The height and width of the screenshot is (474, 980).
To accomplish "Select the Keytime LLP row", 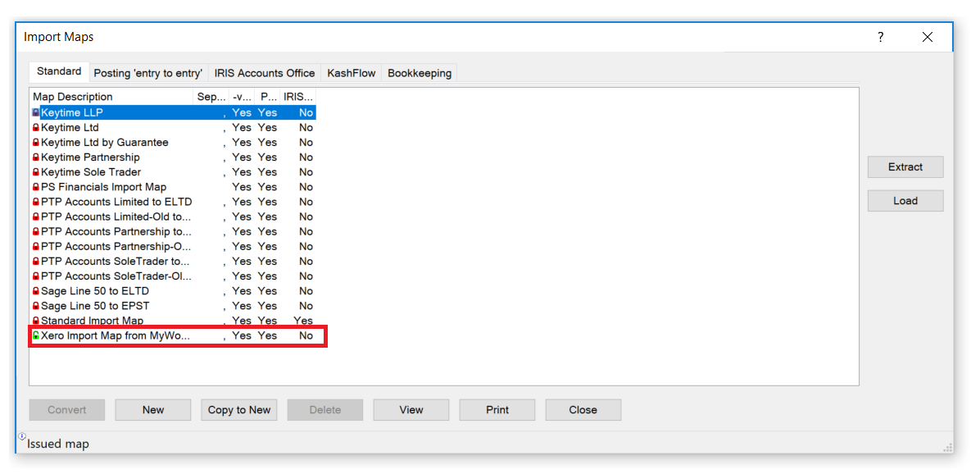I will [173, 112].
